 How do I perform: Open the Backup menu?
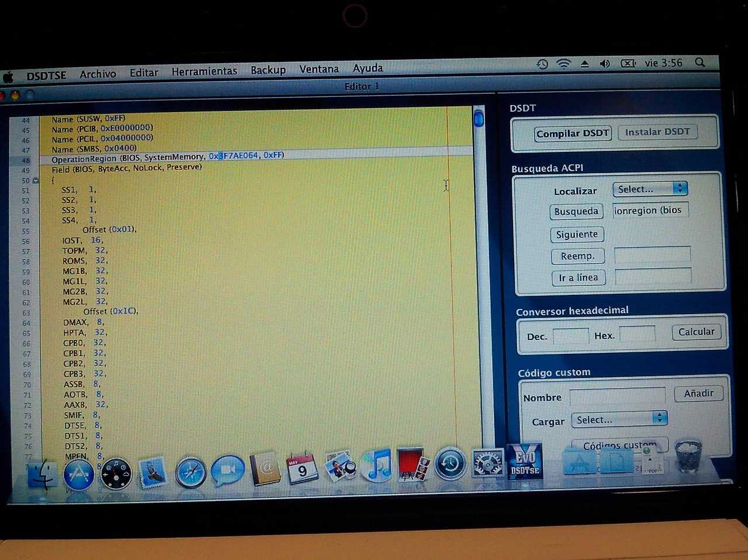click(268, 70)
